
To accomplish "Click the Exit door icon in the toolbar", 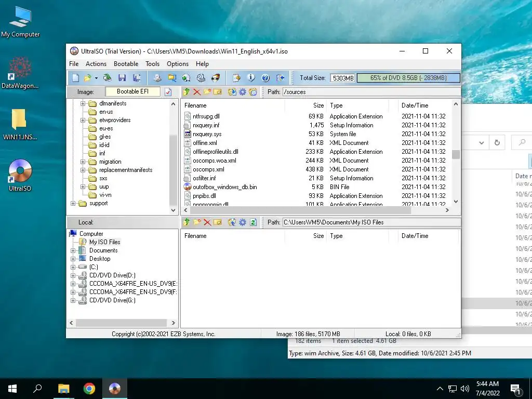I will (x=280, y=78).
